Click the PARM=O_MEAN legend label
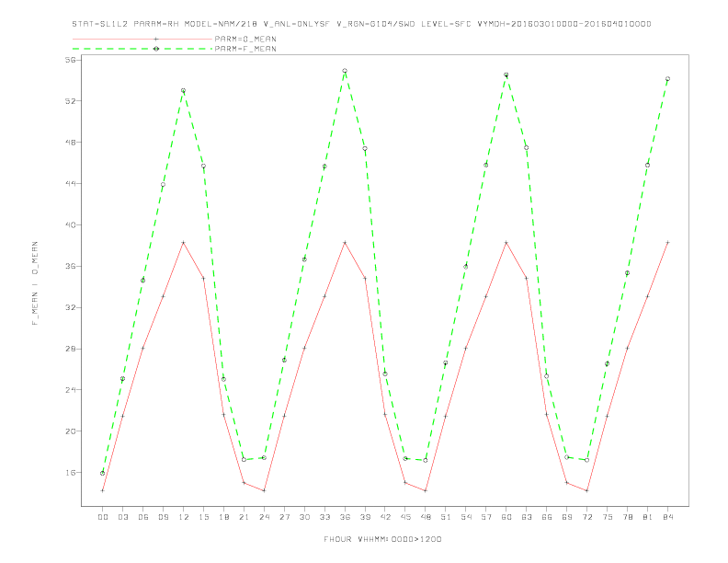Screen dimensions: 728x563 [245, 39]
